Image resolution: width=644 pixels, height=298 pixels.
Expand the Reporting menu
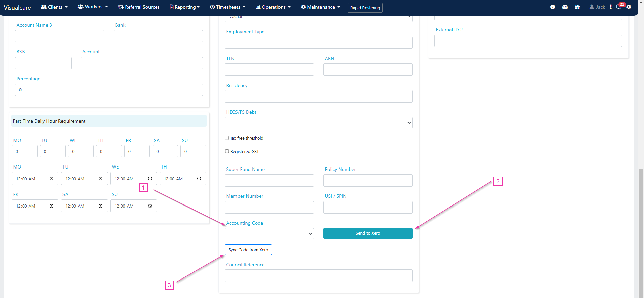(185, 7)
